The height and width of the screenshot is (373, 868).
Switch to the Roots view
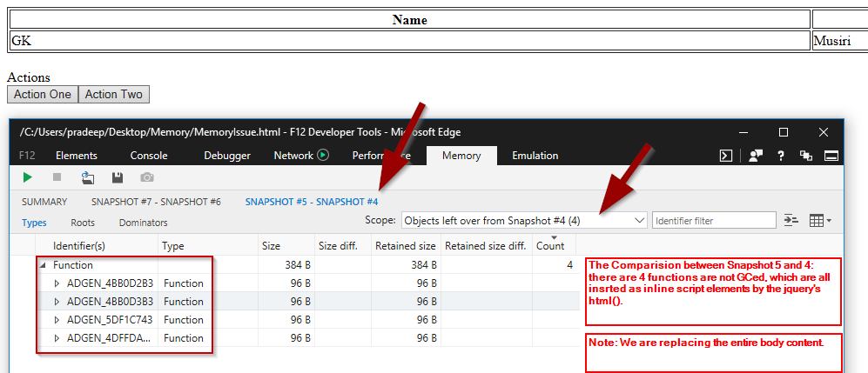pyautogui.click(x=83, y=223)
